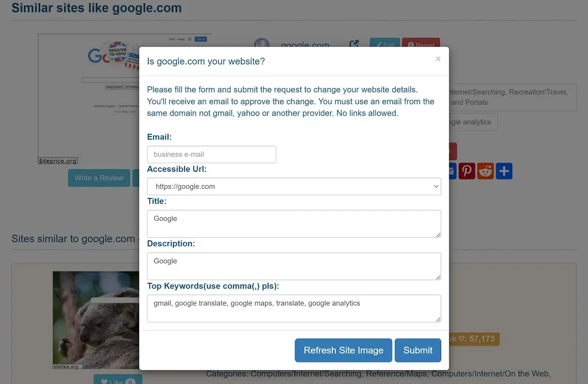Share the page on Pinterest
588x384 pixels.
pos(467,171)
